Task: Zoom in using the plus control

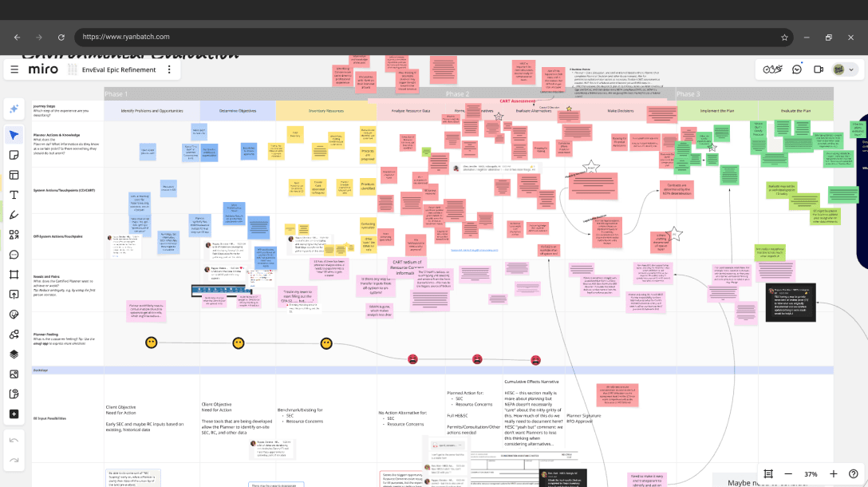Action: click(x=833, y=473)
